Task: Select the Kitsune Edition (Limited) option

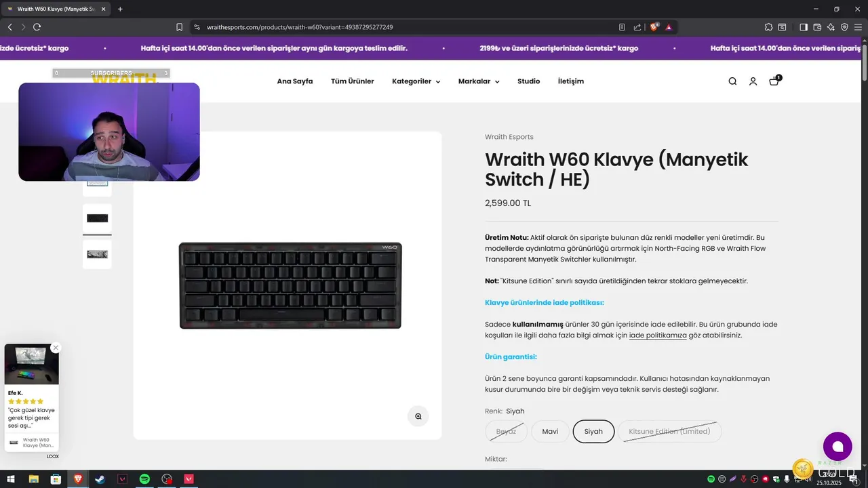Action: (669, 431)
